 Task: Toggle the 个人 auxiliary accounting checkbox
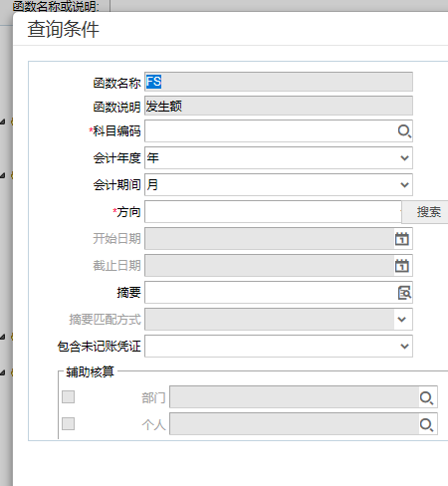point(69,423)
